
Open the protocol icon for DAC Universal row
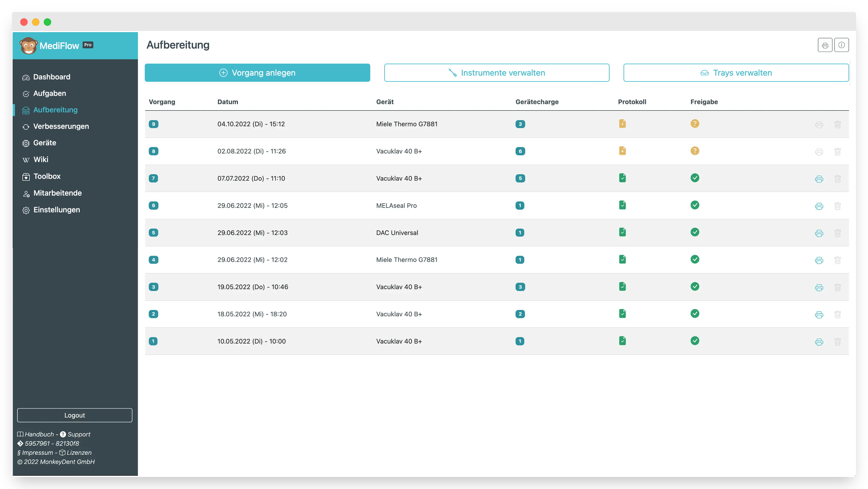click(622, 232)
